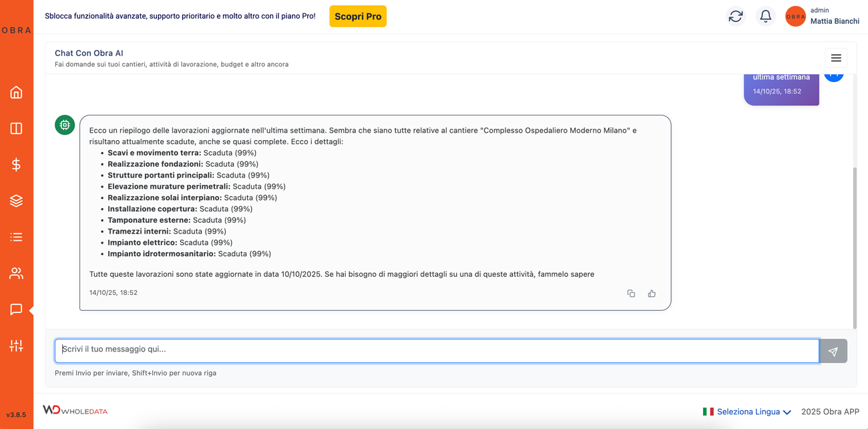The height and width of the screenshot is (429, 868).
Task: Open Mattia Bianchi user profile menu
Action: tap(823, 17)
